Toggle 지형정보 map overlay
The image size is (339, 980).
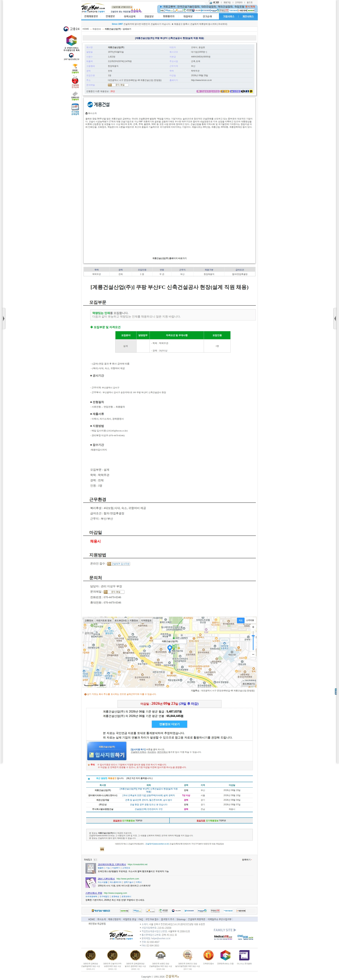click(134, 620)
